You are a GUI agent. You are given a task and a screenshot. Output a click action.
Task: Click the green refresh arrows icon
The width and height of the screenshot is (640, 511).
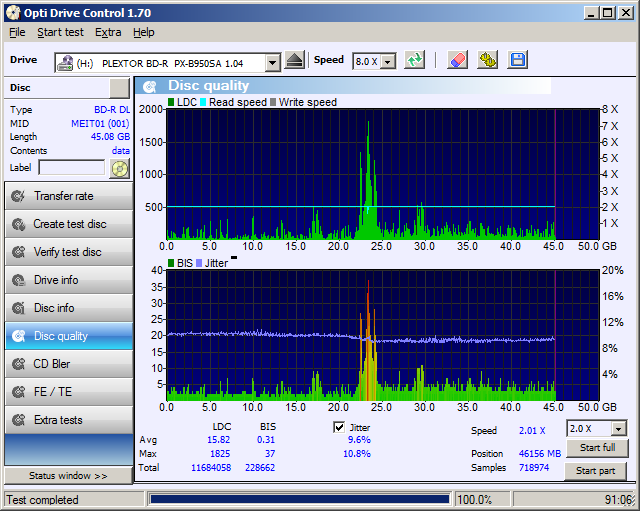(x=415, y=60)
